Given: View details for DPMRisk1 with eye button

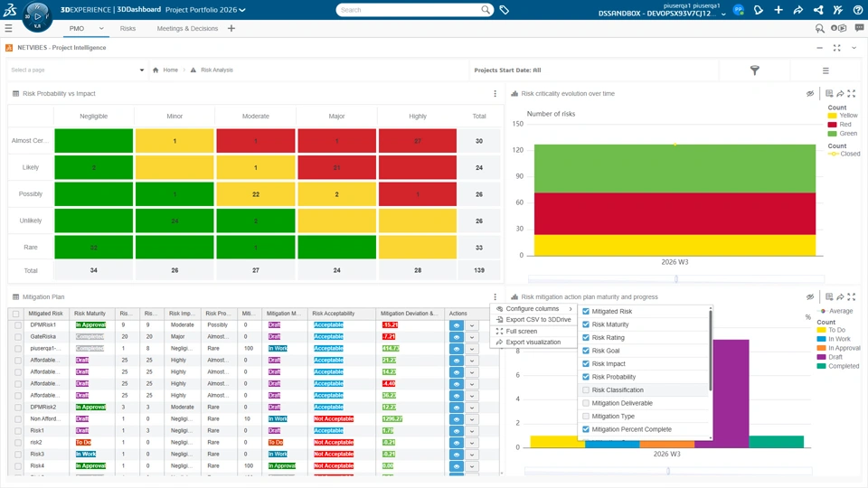Looking at the screenshot, I should point(456,325).
